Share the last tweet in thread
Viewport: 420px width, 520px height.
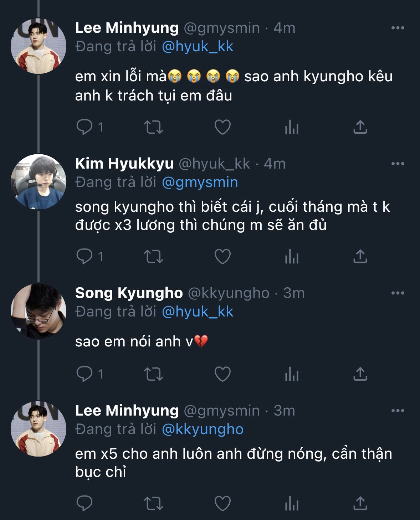tap(360, 503)
